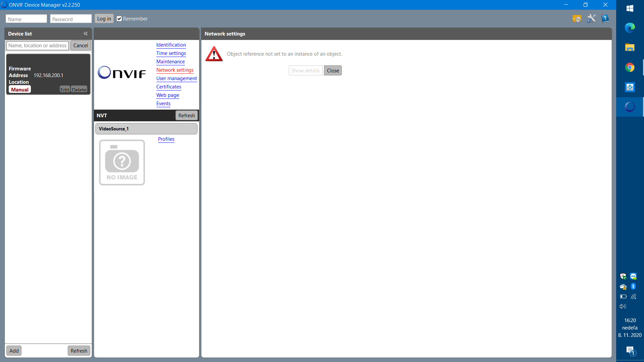The height and width of the screenshot is (362, 644).
Task: Open the Network settings link
Action: 175,70
